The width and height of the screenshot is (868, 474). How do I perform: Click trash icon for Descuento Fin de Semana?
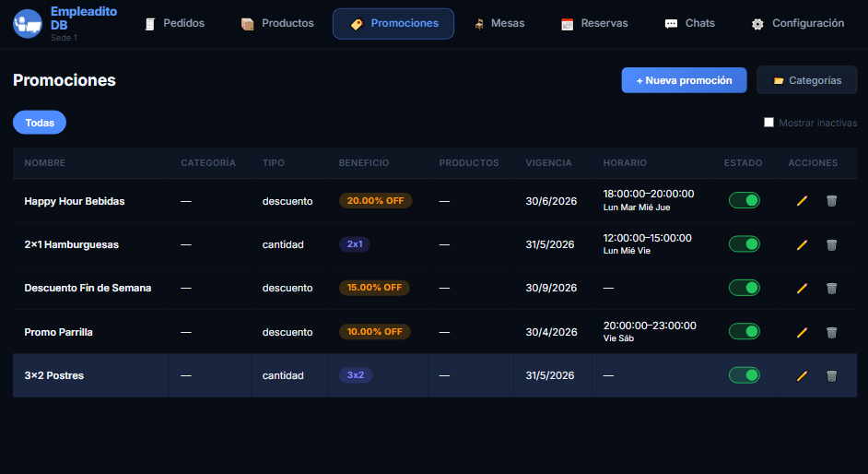831,288
